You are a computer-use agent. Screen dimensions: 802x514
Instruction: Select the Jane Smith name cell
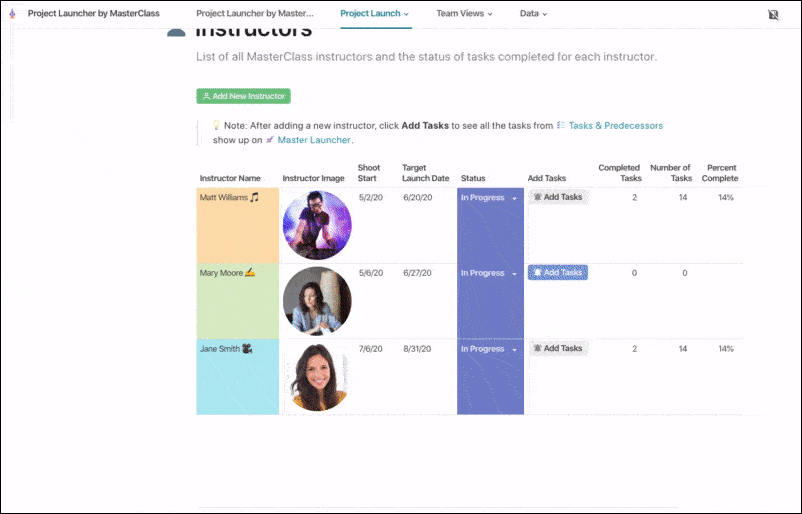(238, 377)
